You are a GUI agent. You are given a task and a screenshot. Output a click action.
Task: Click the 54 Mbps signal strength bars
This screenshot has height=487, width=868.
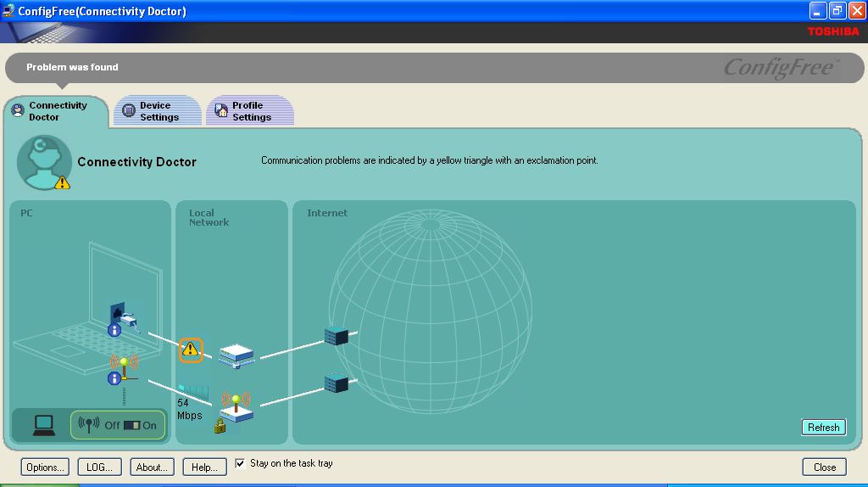193,390
